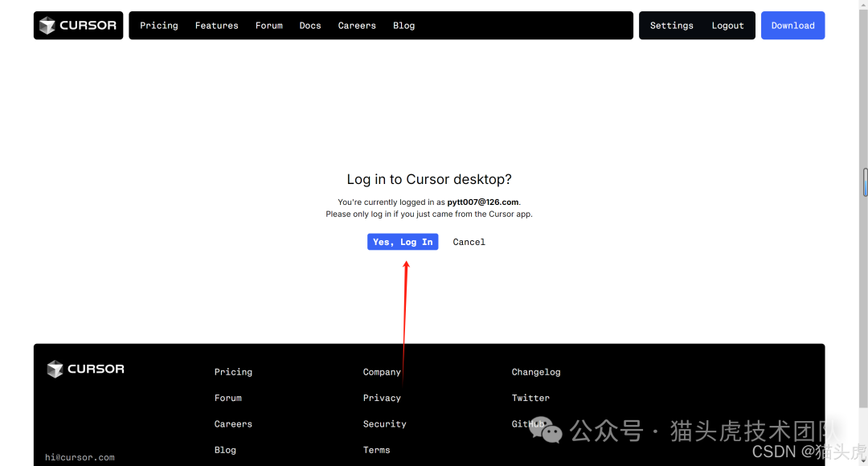Open Security link in the footer
Image resolution: width=868 pixels, height=466 pixels.
click(385, 424)
